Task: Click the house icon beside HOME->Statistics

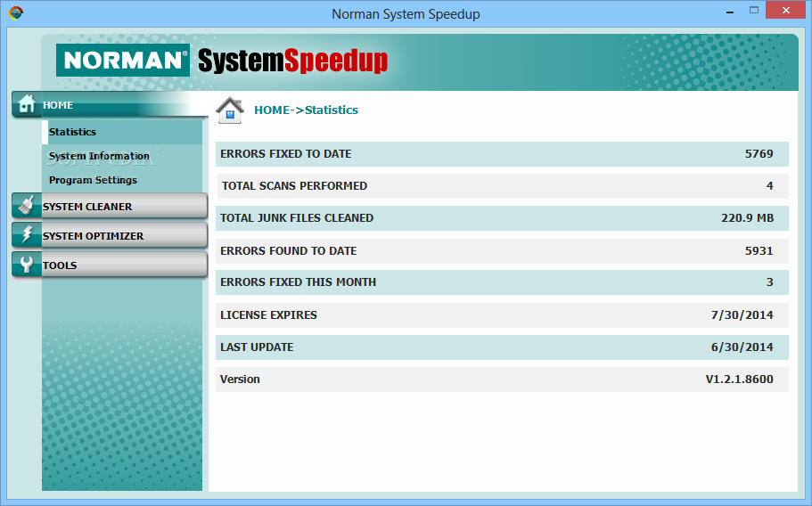Action: point(230,110)
